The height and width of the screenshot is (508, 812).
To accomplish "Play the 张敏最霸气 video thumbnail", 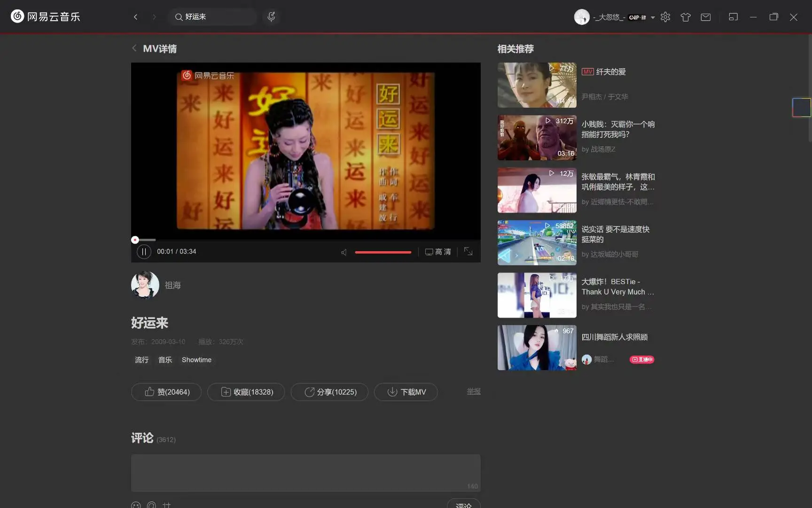I will point(537,190).
